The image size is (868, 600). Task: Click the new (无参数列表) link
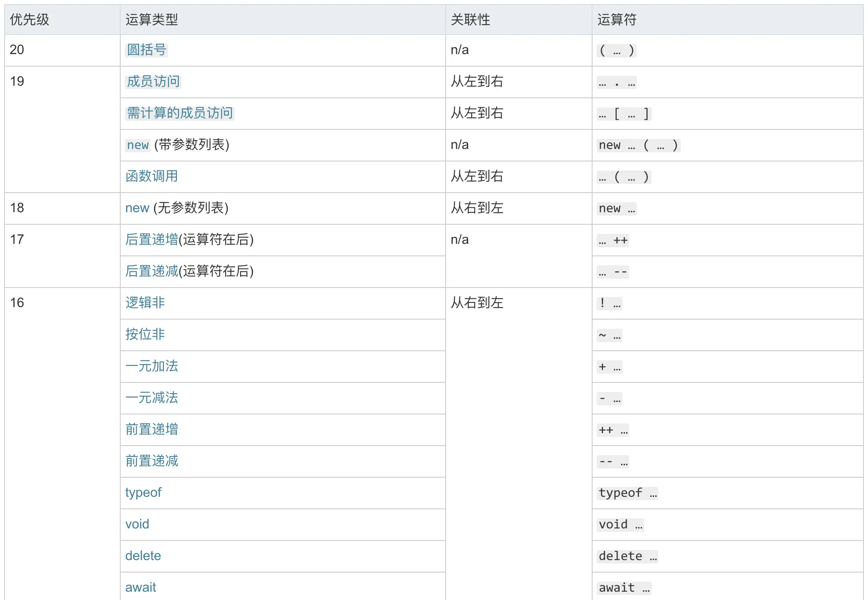click(137, 208)
